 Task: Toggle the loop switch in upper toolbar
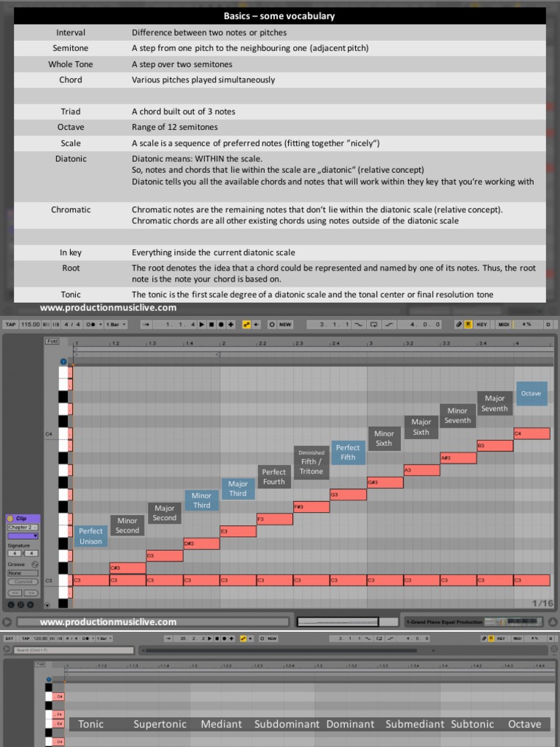click(374, 325)
